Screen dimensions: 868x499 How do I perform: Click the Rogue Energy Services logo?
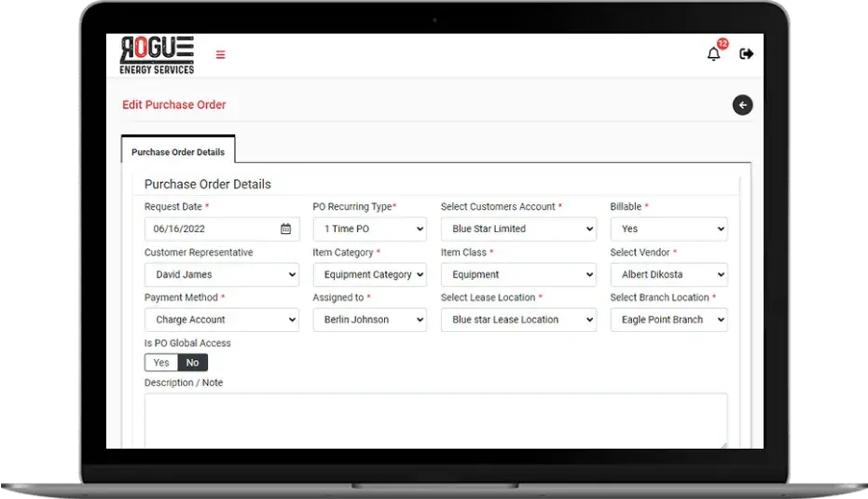click(157, 55)
